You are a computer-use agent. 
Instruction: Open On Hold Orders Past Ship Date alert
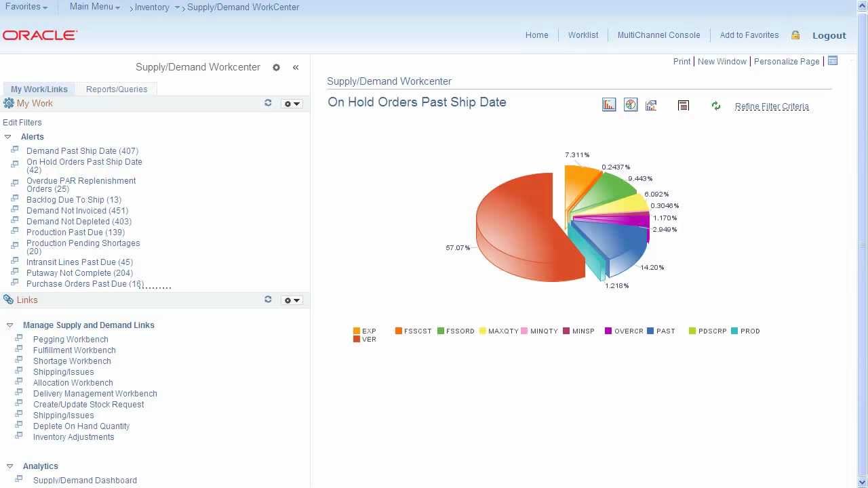click(84, 166)
